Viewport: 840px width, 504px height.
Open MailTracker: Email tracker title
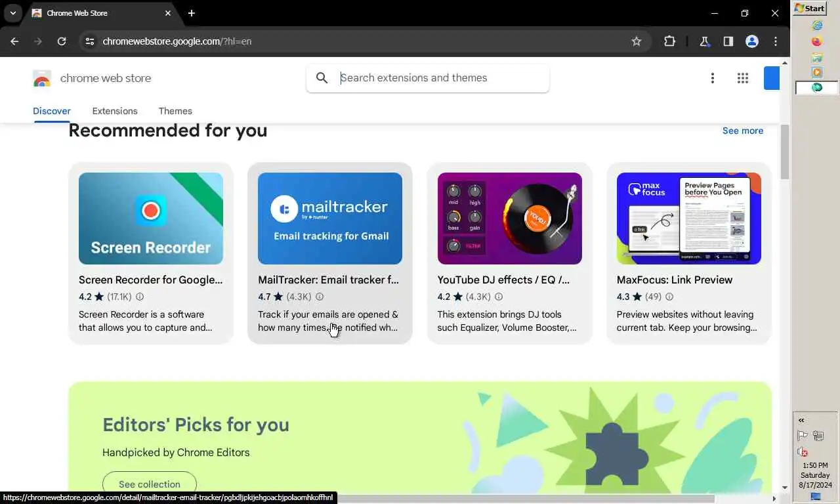pyautogui.click(x=328, y=280)
